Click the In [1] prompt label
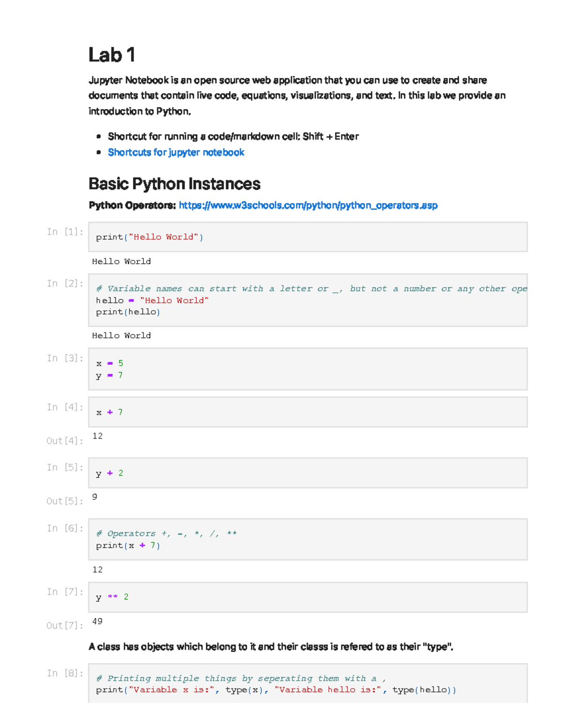 65,232
